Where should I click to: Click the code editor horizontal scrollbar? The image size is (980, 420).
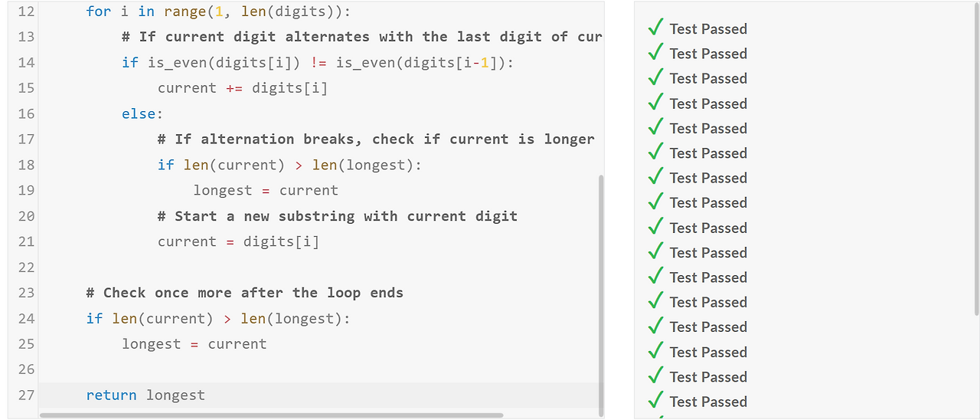271,415
